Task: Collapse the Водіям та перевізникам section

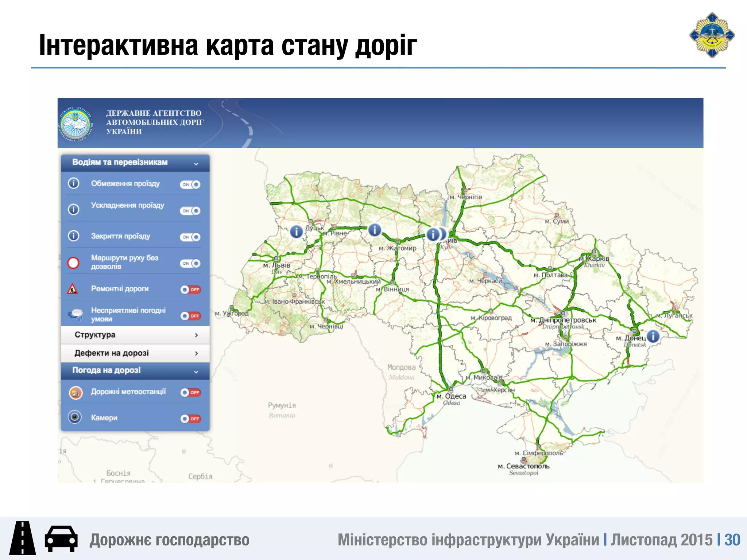Action: point(135,163)
